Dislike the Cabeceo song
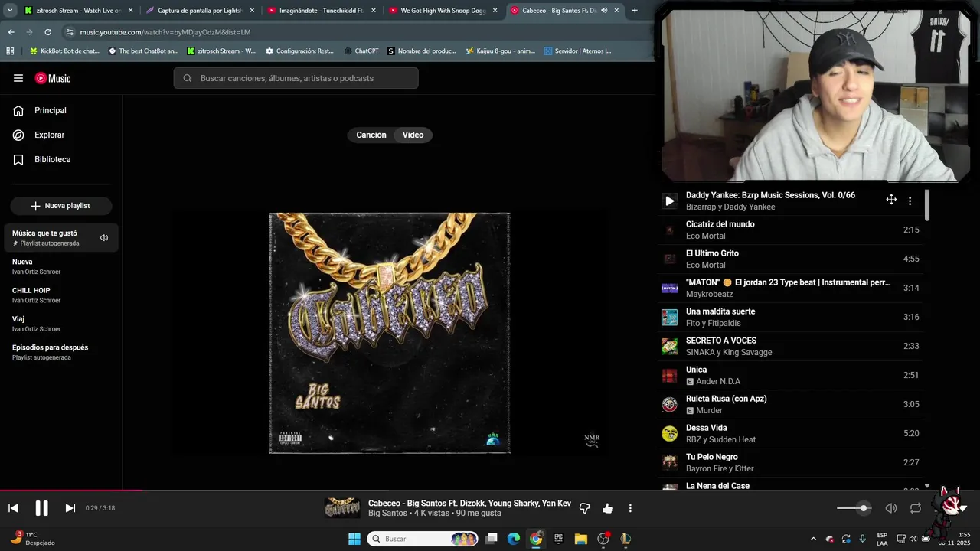This screenshot has height=551, width=980. pyautogui.click(x=584, y=508)
